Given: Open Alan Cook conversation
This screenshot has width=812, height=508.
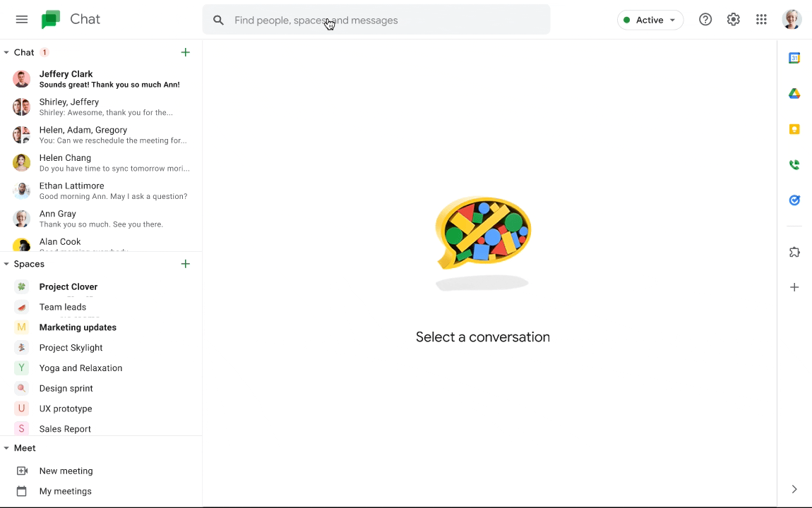Looking at the screenshot, I should 101,243.
